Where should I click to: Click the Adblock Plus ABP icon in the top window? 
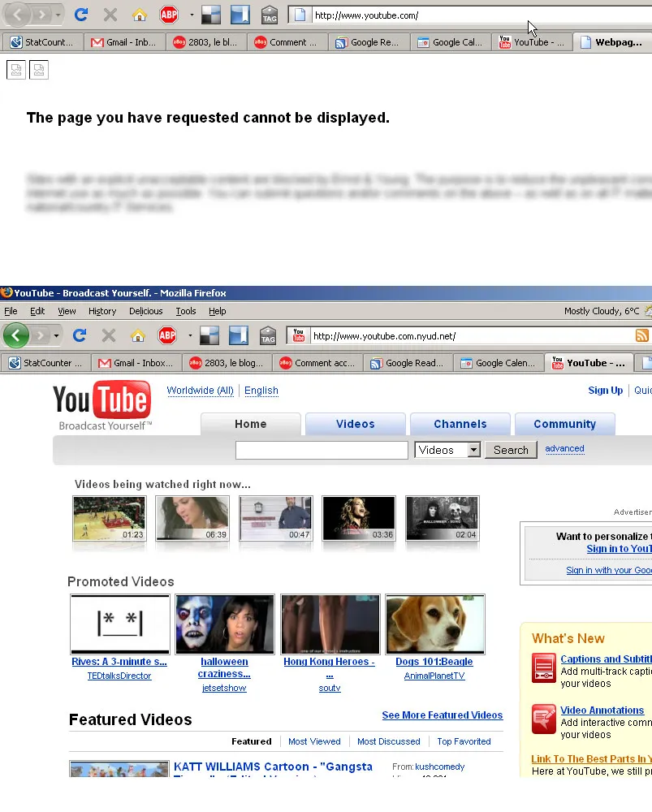(x=169, y=15)
